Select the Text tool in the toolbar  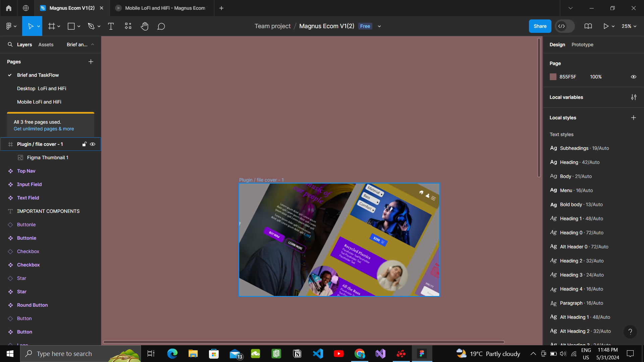pos(111,26)
